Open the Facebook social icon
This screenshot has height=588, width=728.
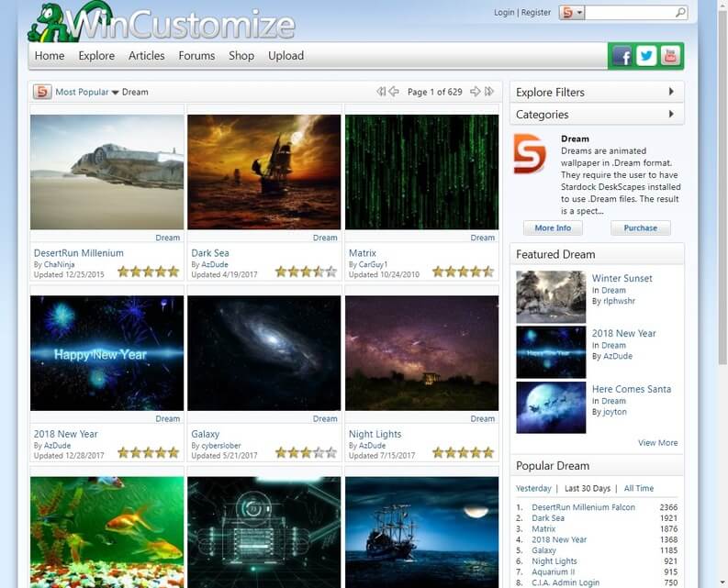pos(622,56)
